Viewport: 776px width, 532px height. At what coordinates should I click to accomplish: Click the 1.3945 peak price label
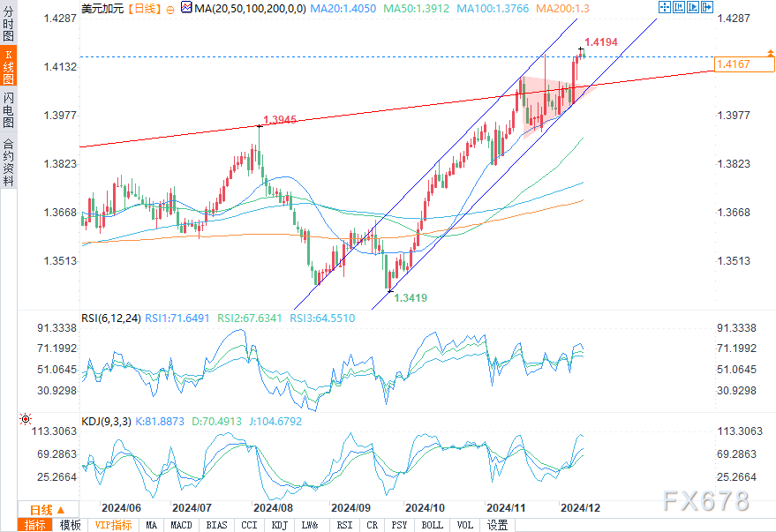coord(280,120)
